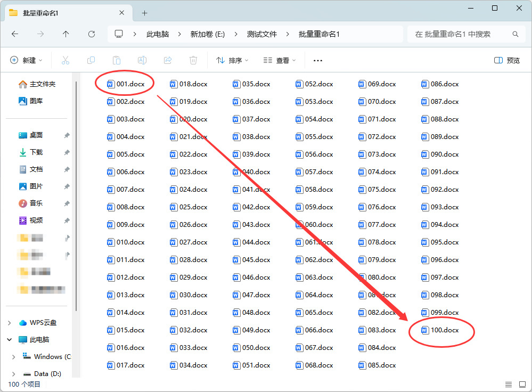Select 此电脑 in the address breadcrumb

(x=158, y=34)
